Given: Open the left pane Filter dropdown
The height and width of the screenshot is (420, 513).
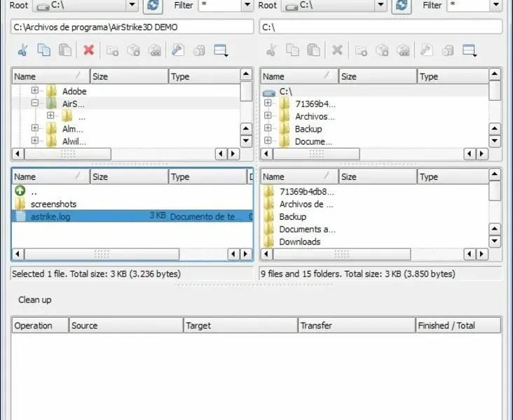Looking at the screenshot, I should [x=247, y=5].
